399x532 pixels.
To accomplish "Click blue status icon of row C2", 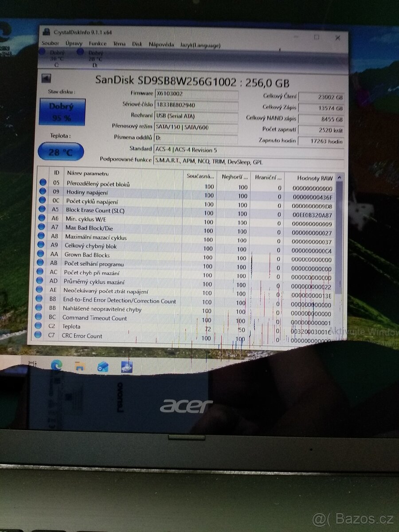I will [39, 326].
